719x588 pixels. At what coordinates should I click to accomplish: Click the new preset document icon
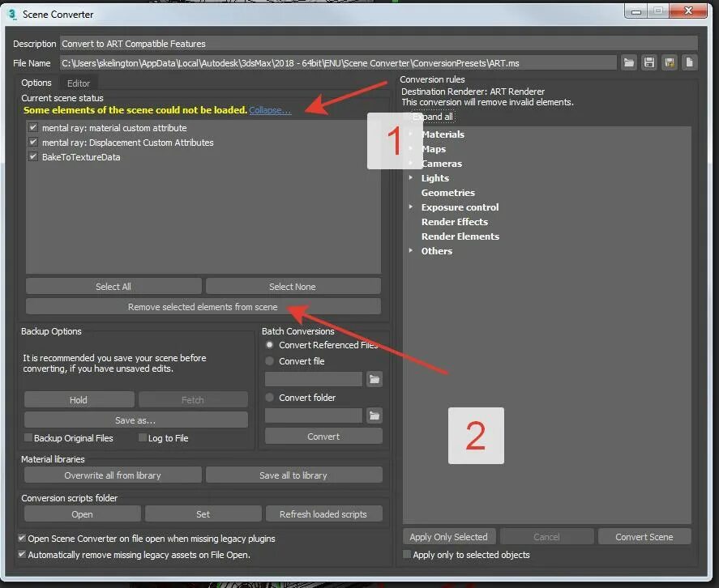pos(689,63)
